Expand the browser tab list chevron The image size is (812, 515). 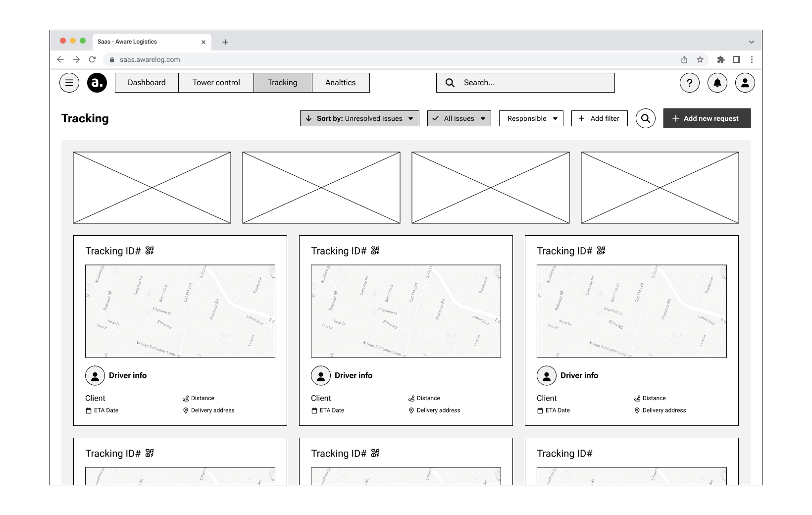tap(752, 42)
